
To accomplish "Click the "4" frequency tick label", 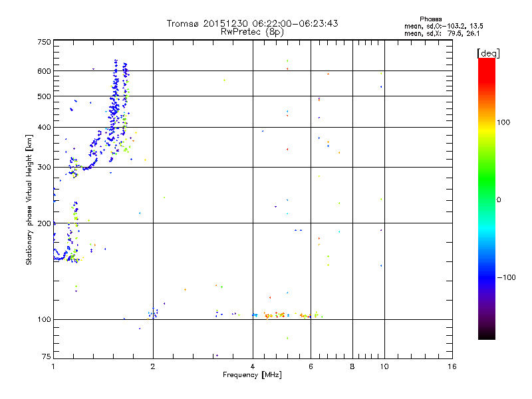I will [253, 366].
